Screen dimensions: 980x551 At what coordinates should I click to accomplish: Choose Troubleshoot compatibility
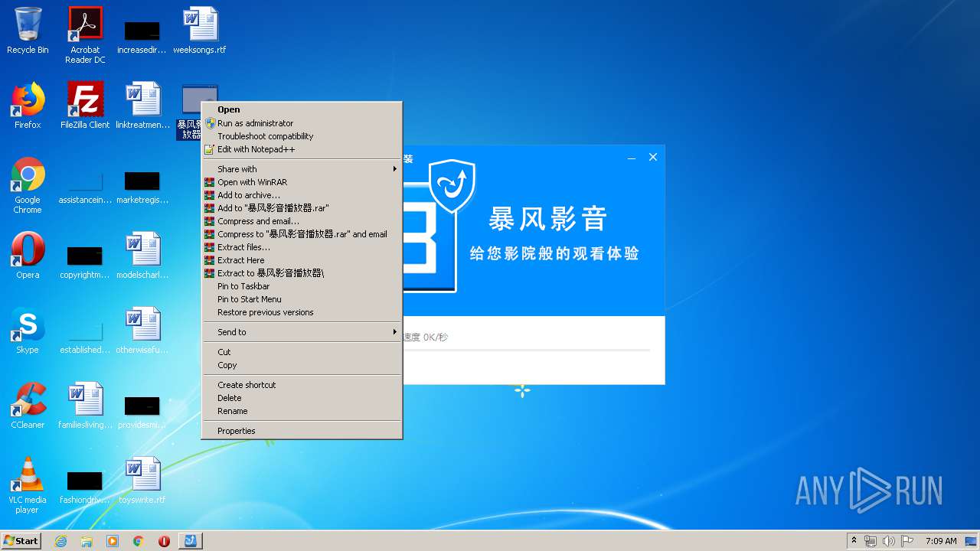point(302,136)
